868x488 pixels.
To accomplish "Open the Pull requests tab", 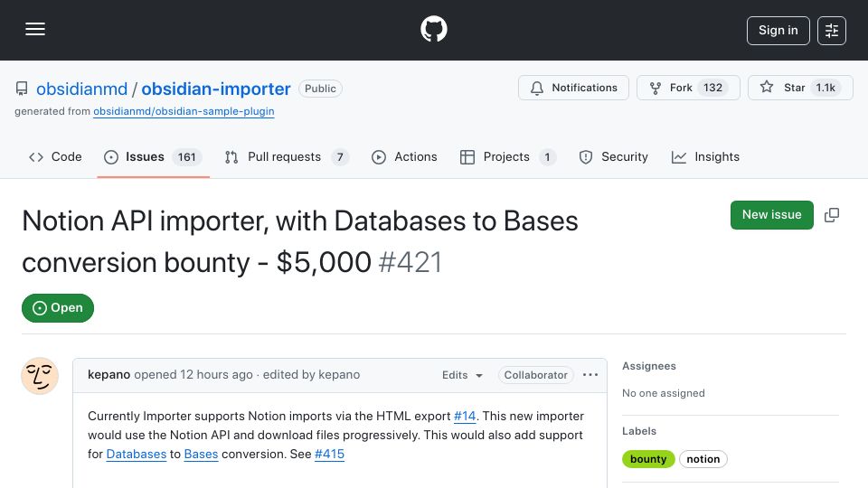I will coord(287,157).
